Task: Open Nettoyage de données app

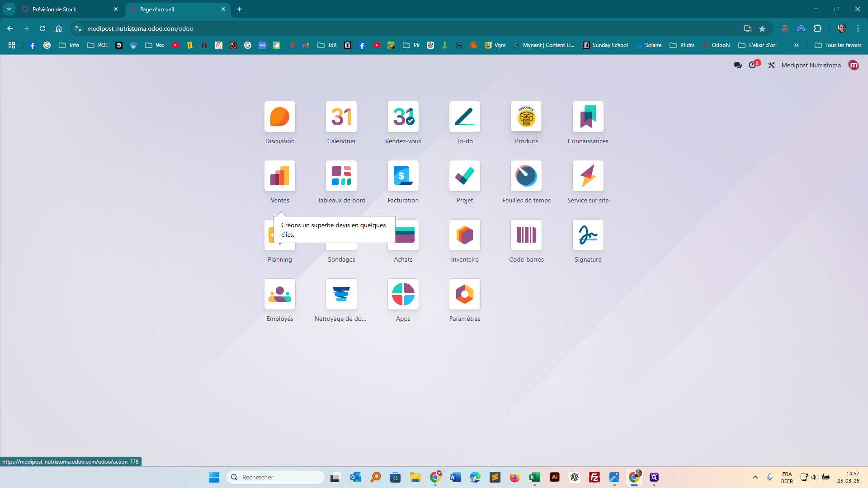Action: pyautogui.click(x=341, y=294)
